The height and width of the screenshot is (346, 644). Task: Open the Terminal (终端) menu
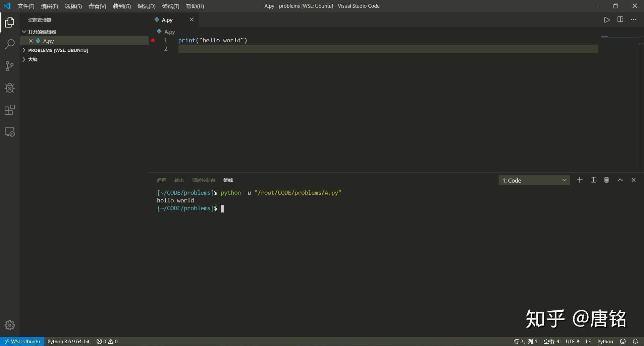tap(171, 6)
